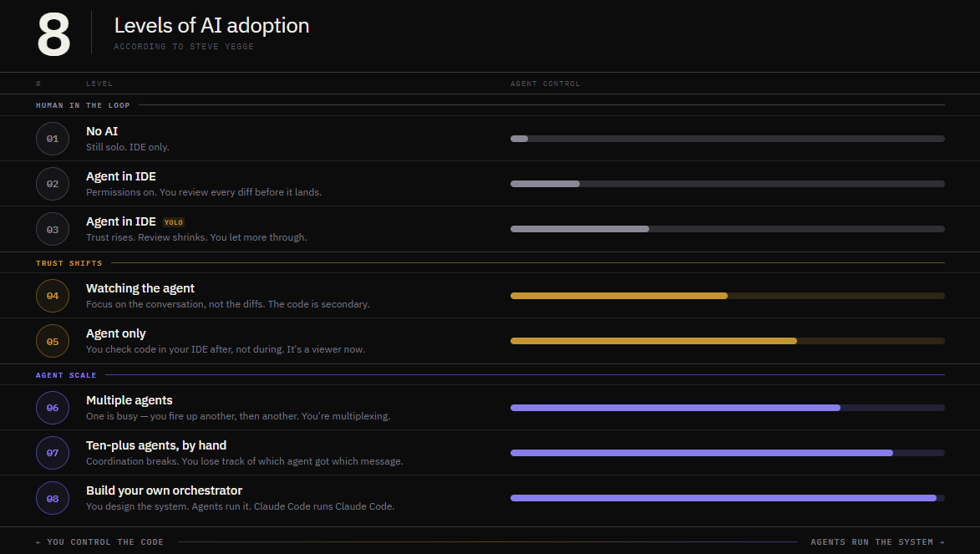Click the 'Watching the agent' title

click(140, 288)
